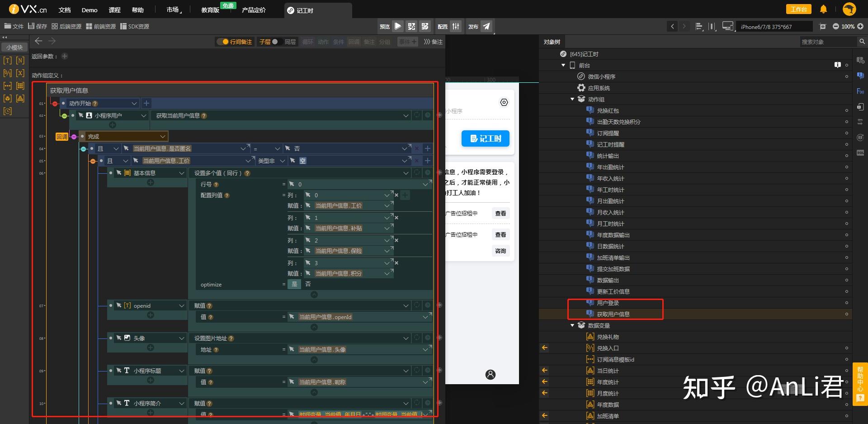Viewport: 868px width, 424px height.
Task: Click the settings gear in phone preview
Action: (504, 102)
